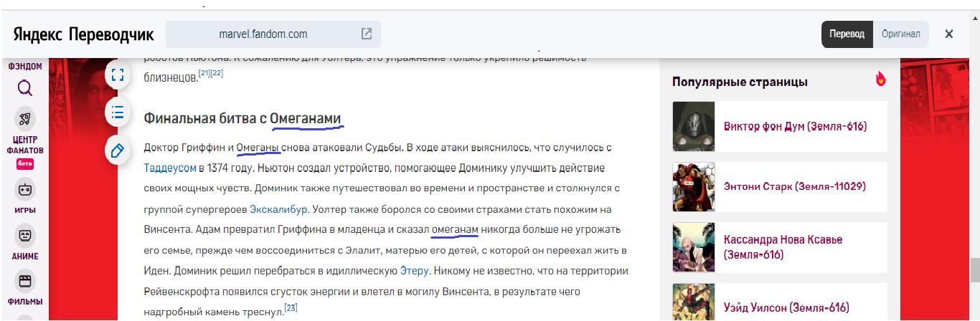The image size is (980, 321).
Task: Open the Аниме sidebar icon
Action: tap(24, 235)
